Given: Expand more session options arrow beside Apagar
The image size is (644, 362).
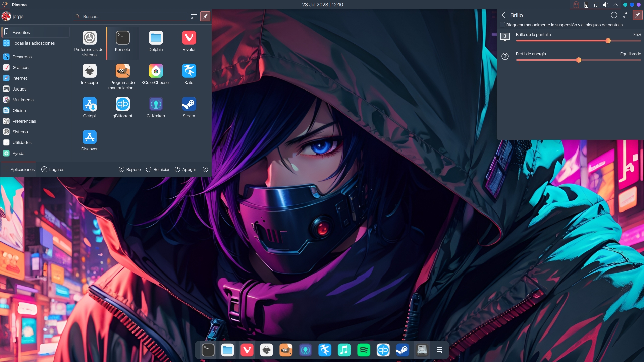Looking at the screenshot, I should pos(205,169).
